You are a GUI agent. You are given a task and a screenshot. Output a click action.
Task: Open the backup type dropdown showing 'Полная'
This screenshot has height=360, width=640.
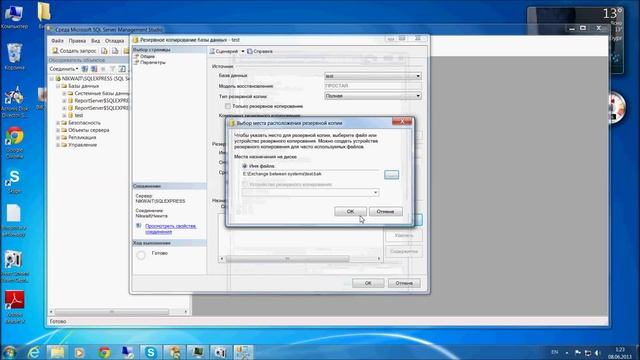[x=373, y=96]
